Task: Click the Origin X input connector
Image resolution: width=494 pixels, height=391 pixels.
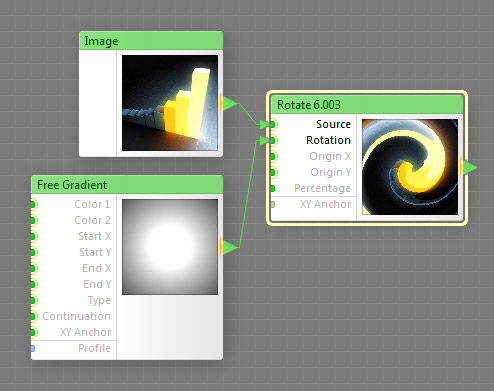Action: tap(273, 156)
